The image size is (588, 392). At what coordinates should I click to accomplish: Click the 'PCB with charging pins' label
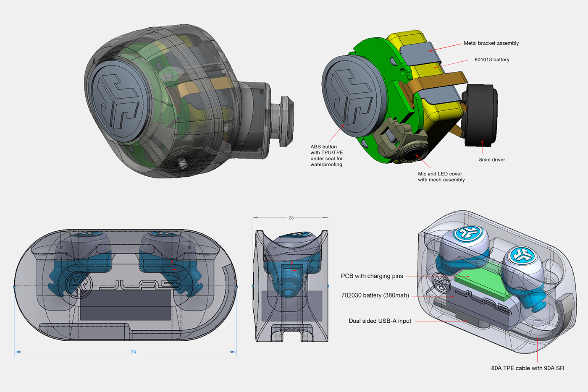372,276
